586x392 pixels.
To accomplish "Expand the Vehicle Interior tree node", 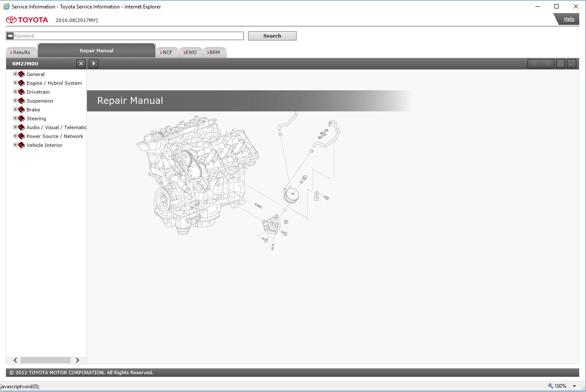I will 15,145.
